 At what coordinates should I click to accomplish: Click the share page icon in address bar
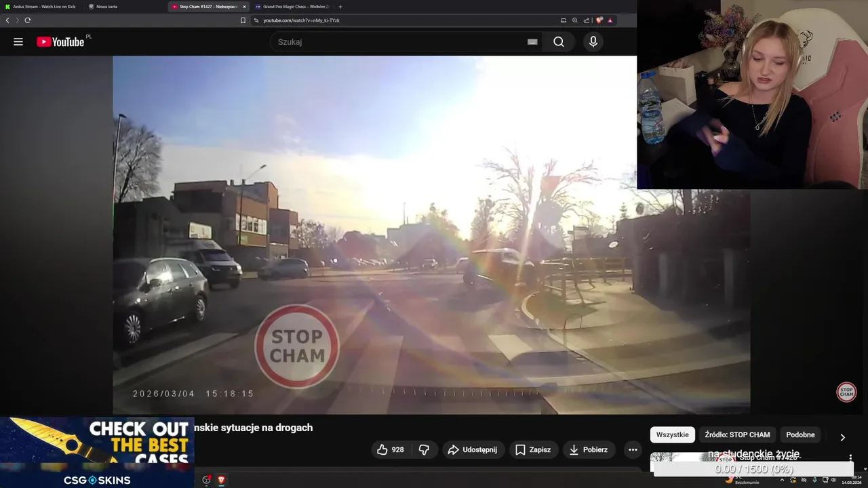point(586,20)
